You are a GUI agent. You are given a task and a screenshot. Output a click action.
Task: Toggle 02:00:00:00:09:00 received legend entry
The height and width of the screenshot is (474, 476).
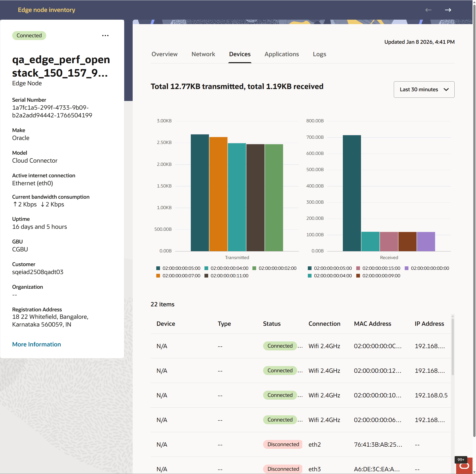point(381,276)
